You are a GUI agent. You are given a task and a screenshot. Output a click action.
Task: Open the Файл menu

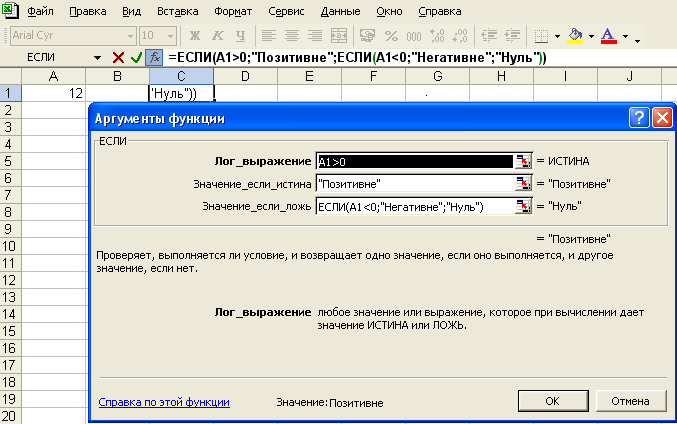tap(40, 11)
